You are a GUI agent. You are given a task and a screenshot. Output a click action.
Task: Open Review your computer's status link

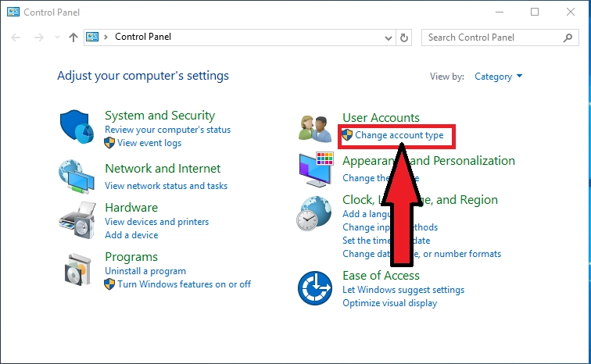click(167, 130)
